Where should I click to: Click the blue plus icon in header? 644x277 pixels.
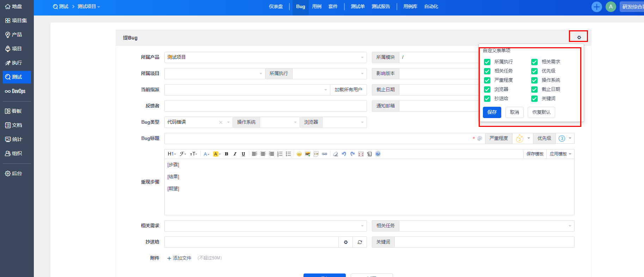tap(597, 7)
